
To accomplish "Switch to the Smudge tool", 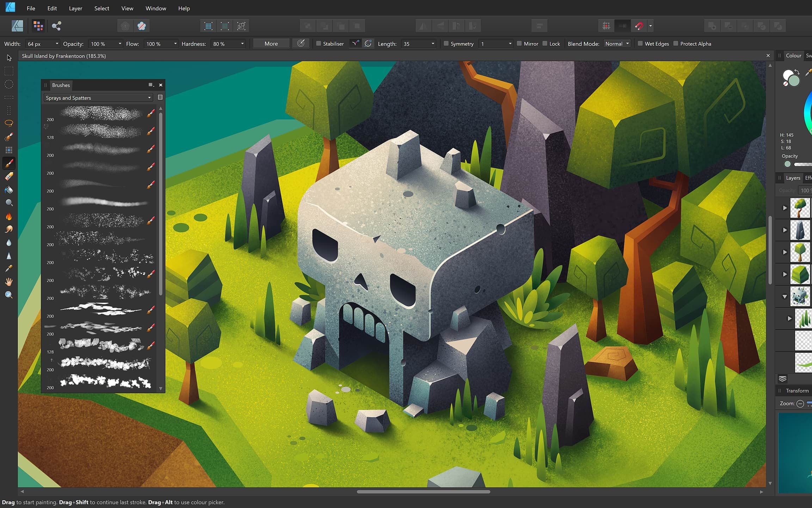I will [9, 230].
